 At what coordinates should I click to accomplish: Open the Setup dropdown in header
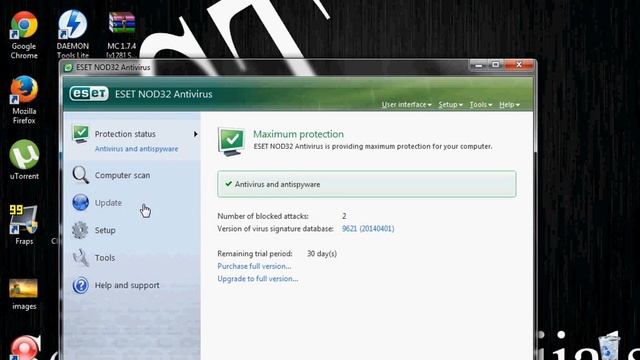pos(451,105)
